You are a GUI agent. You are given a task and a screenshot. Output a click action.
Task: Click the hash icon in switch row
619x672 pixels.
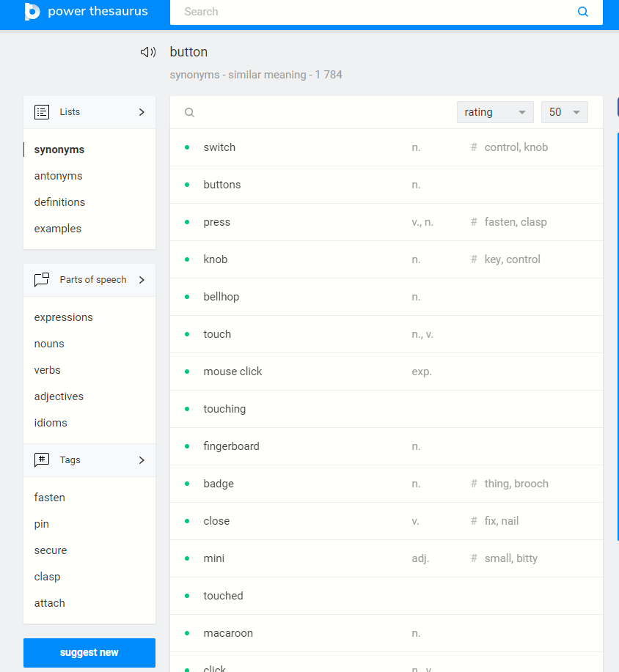coord(474,147)
